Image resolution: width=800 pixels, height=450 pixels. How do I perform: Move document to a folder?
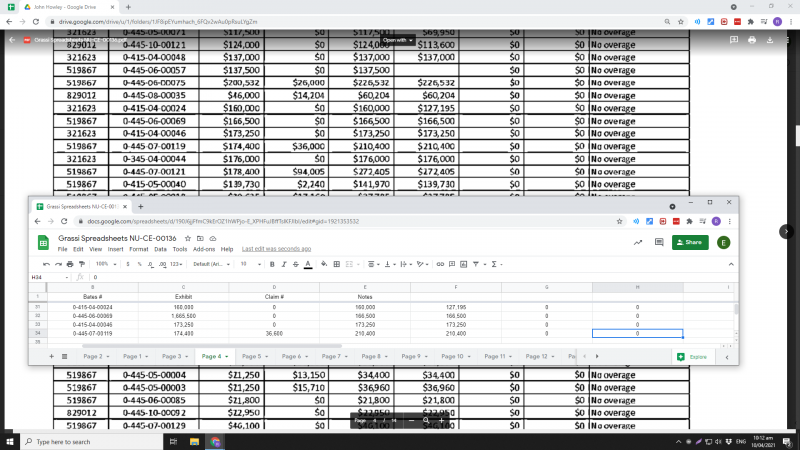(200, 238)
